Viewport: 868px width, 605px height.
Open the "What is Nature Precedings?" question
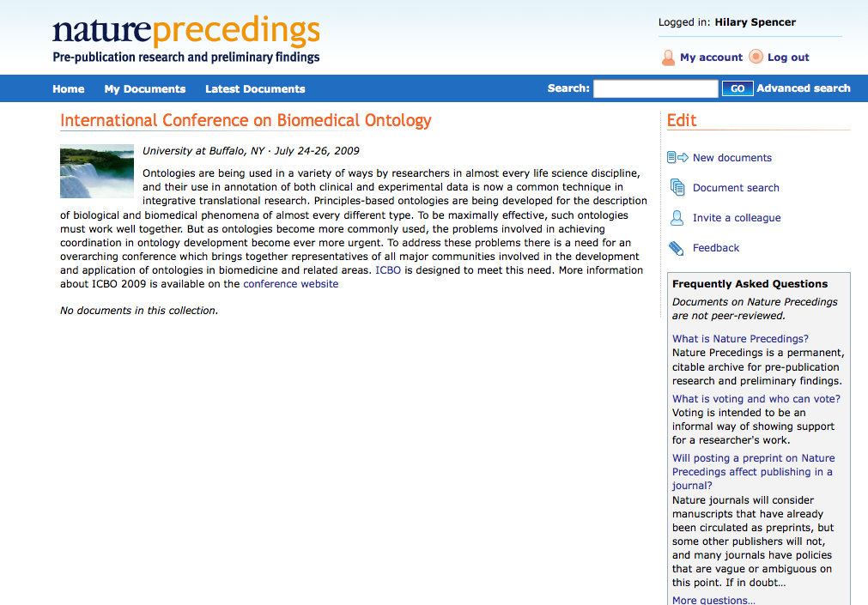740,339
